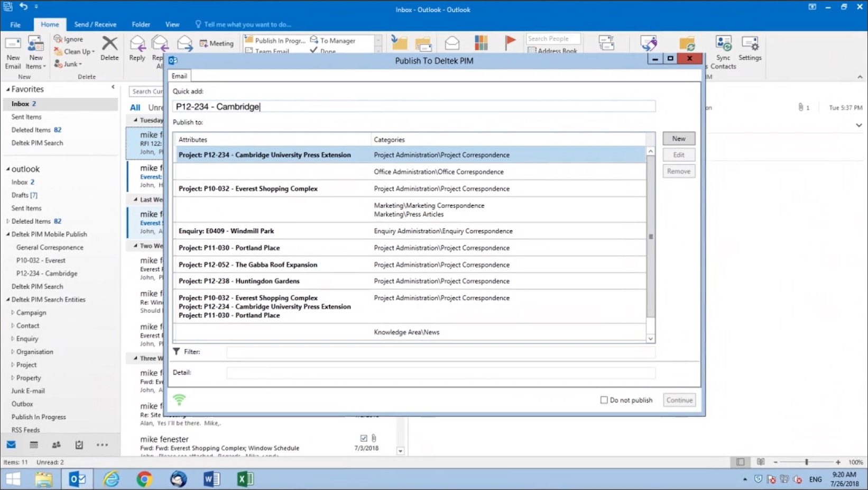Click the Search People box
868x490 pixels.
(x=553, y=39)
